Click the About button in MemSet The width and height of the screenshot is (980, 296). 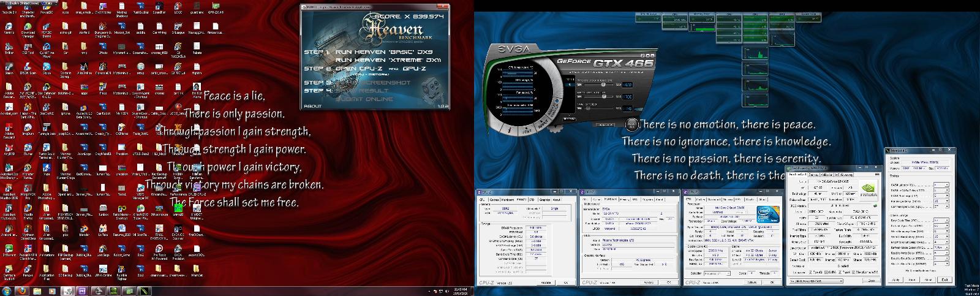(x=929, y=279)
